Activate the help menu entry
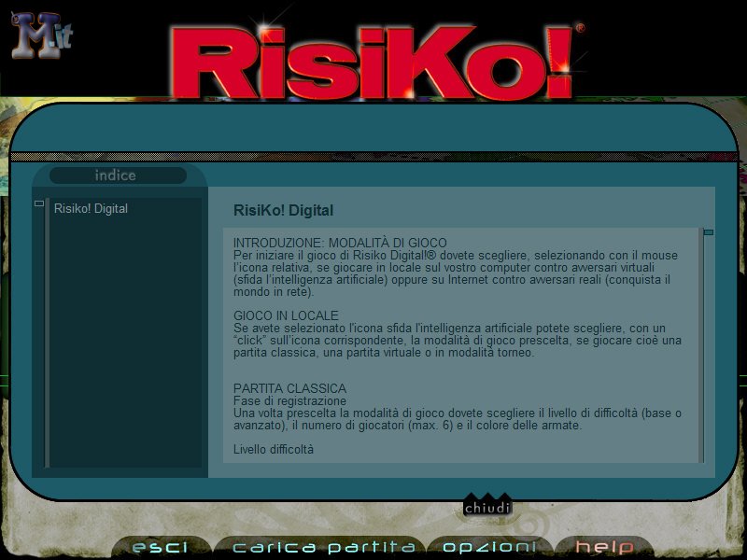This screenshot has height=560, width=747. coord(607,546)
